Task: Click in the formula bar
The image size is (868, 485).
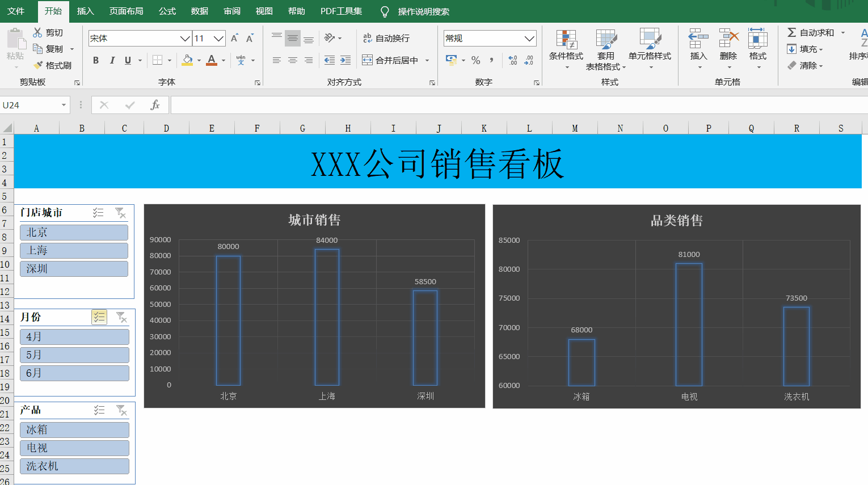Action: (519, 105)
